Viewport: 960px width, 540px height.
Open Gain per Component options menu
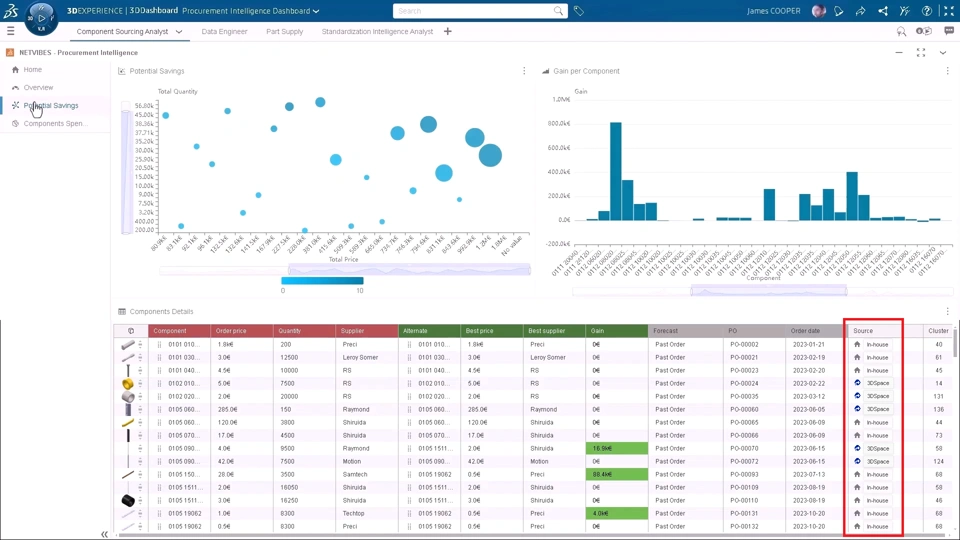tap(948, 71)
